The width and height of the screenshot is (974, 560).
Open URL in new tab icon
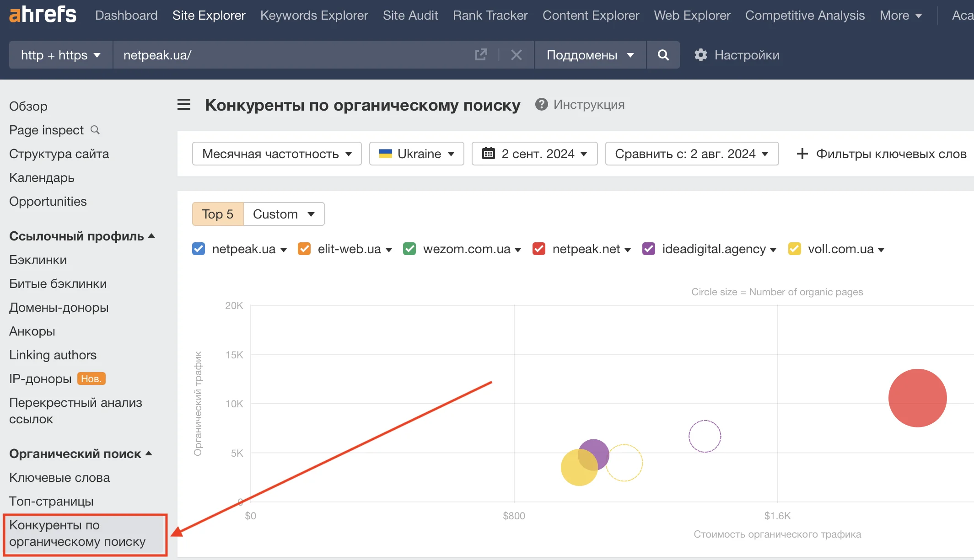(481, 55)
